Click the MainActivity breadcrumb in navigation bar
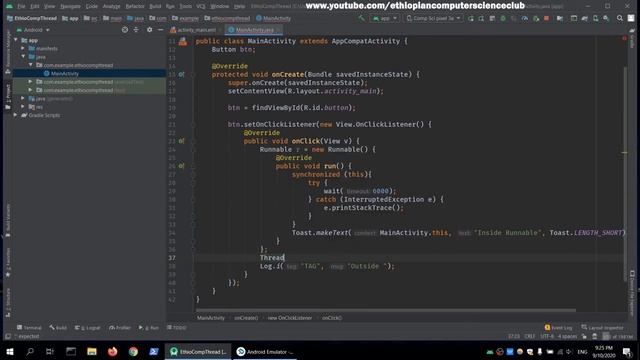The image size is (640, 360). (x=273, y=18)
